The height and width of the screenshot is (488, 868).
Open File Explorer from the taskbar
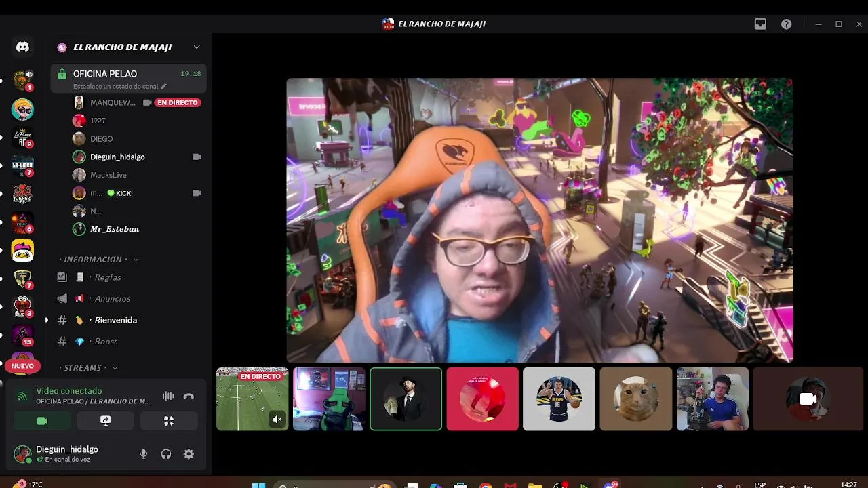535,485
